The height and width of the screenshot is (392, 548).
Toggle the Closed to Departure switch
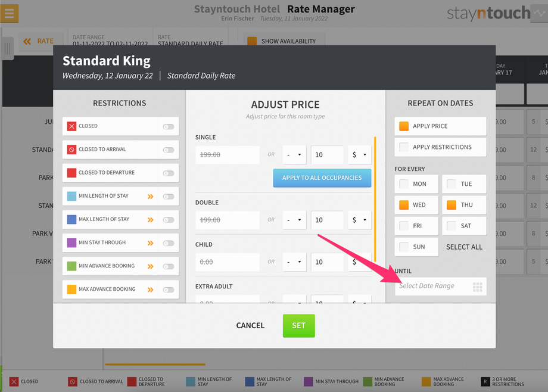pos(169,173)
